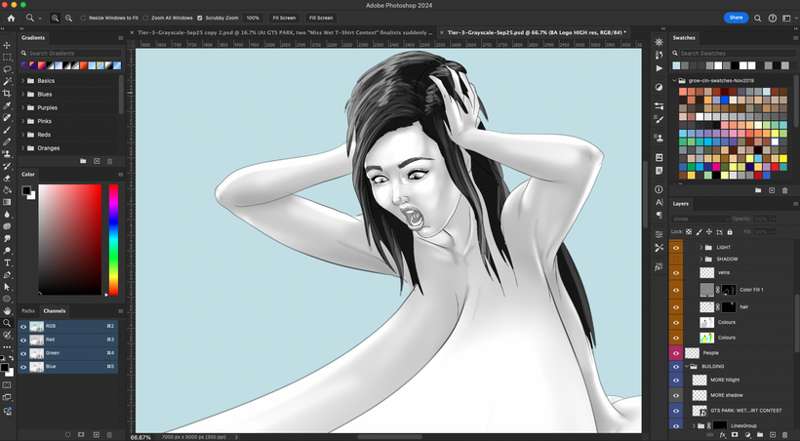Expand the Purples gradient folder
This screenshot has width=800, height=441.
coord(23,108)
